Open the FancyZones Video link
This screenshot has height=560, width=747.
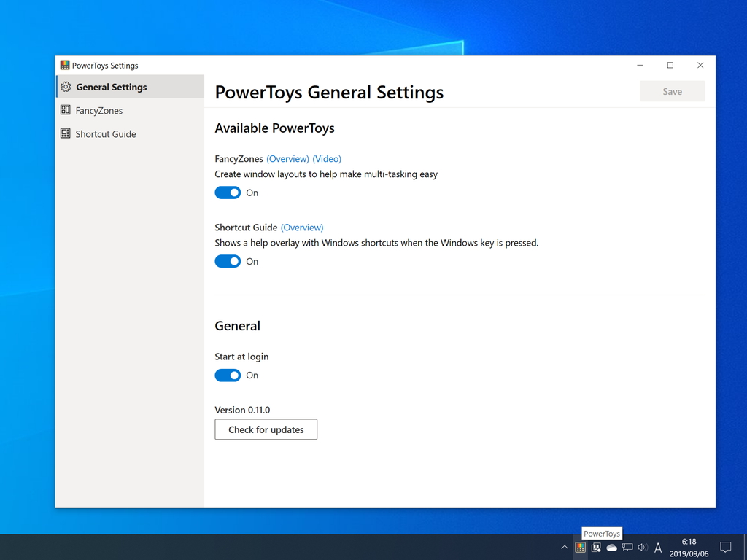click(x=327, y=158)
